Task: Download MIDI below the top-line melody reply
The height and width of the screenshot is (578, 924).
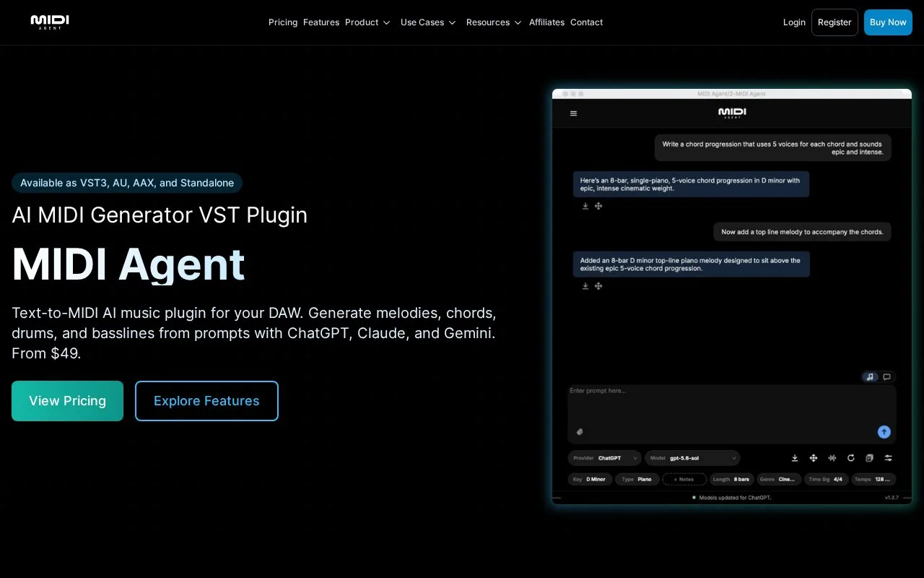Action: pyautogui.click(x=585, y=286)
